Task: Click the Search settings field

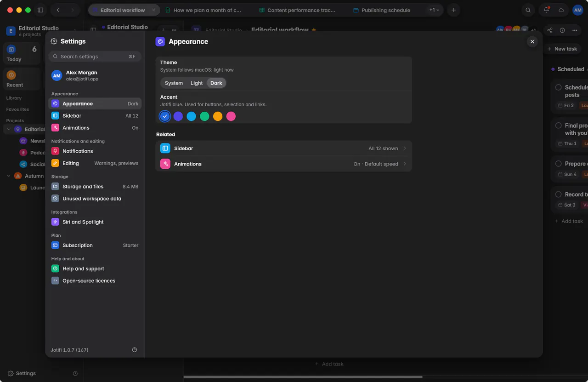Action: (95, 57)
